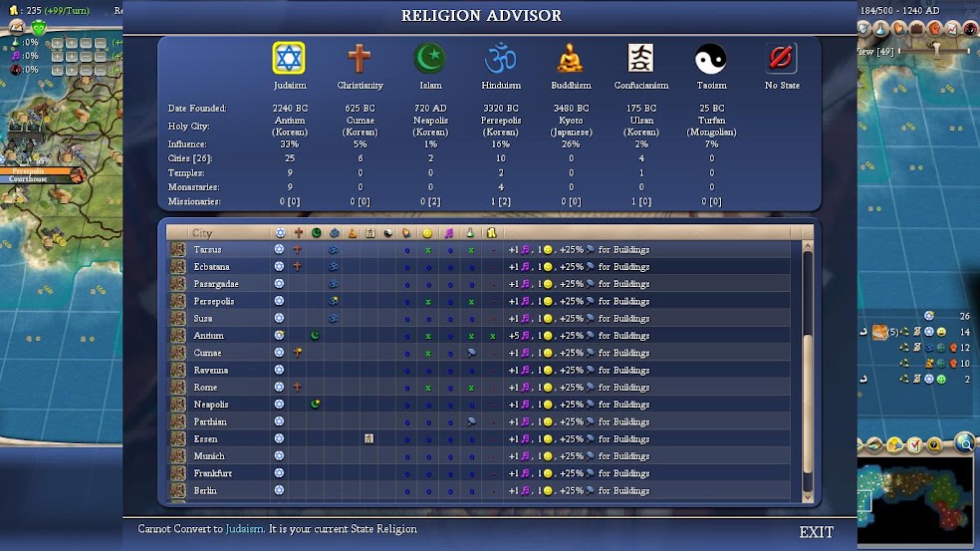Click scoreboard entry with score 14
This screenshot has height=551, width=980.
[x=916, y=332]
